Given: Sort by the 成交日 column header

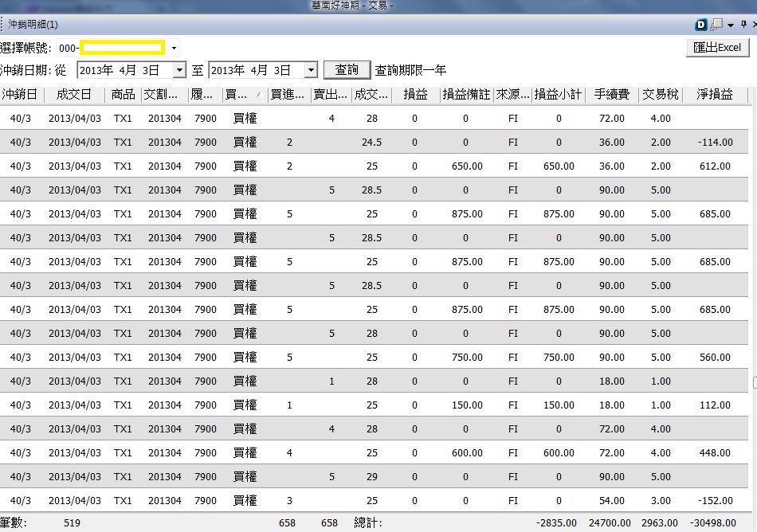Looking at the screenshot, I should (x=74, y=95).
